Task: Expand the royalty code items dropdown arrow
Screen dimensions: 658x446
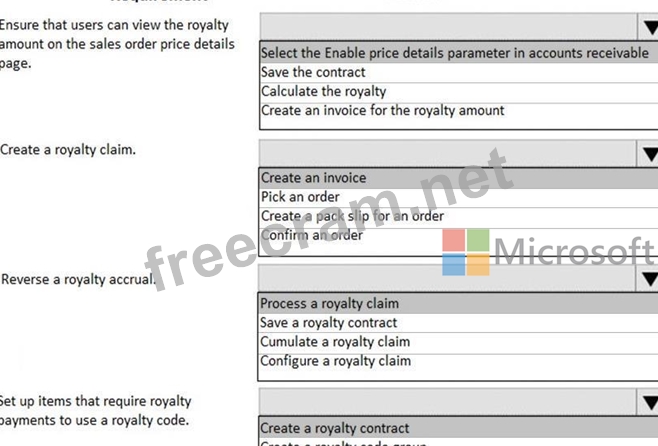Action: [648, 404]
